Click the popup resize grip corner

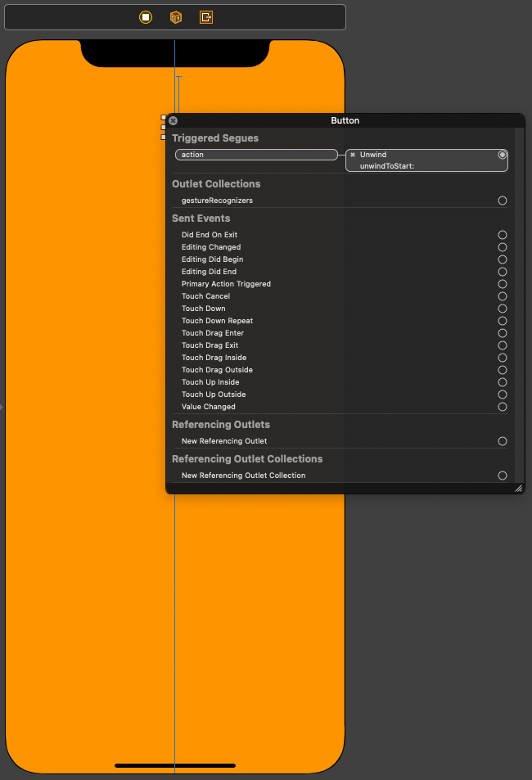point(519,489)
